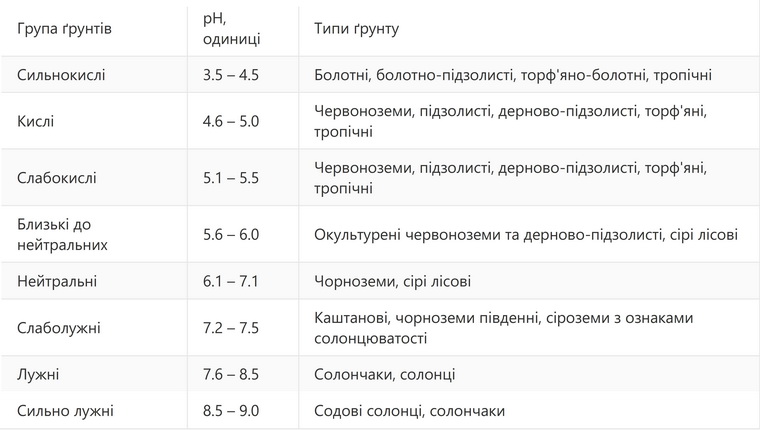Select the pH range '6.1 – 7.1'

point(230,281)
